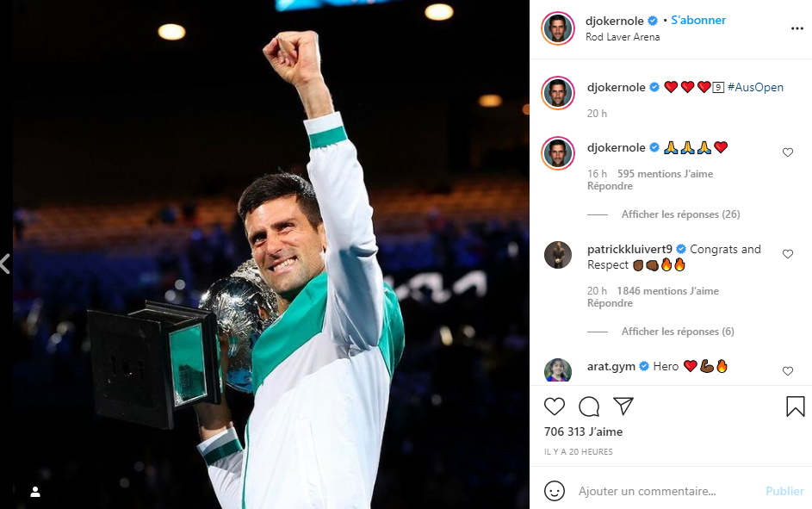Image resolution: width=812 pixels, height=509 pixels.
Task: Like djokernole's praying hands comment
Action: click(788, 152)
